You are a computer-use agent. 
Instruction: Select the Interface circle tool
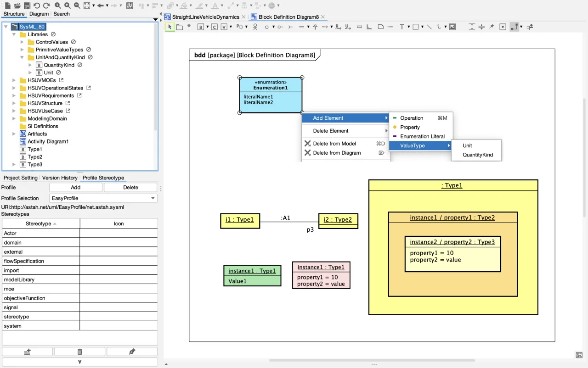[x=266, y=27]
